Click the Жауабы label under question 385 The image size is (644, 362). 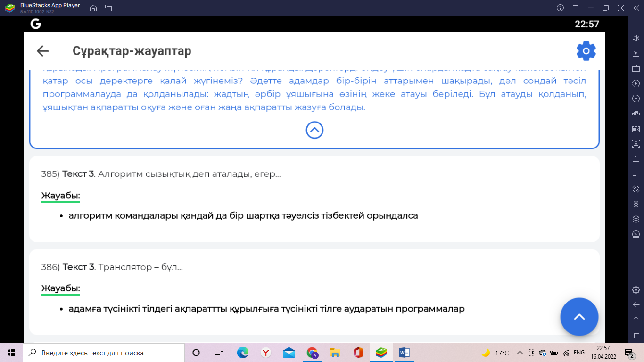point(61,196)
